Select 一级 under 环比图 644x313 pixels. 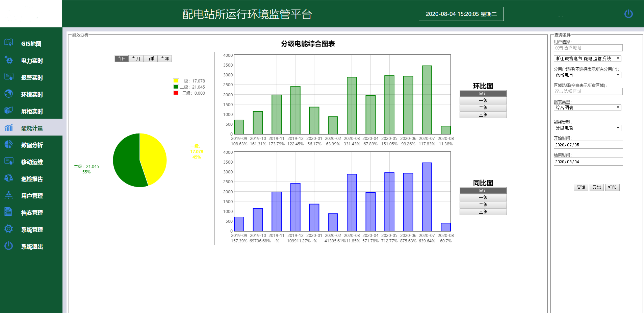pos(483,101)
